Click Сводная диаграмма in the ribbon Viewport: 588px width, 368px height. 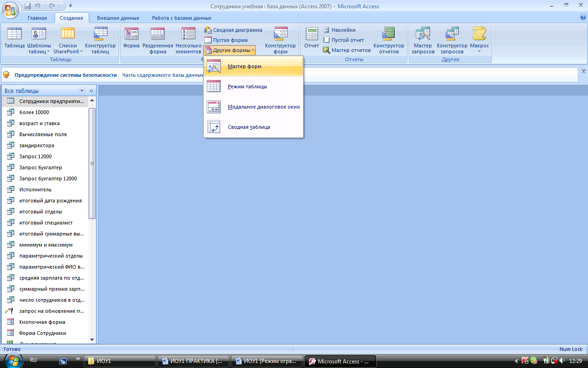click(x=233, y=30)
